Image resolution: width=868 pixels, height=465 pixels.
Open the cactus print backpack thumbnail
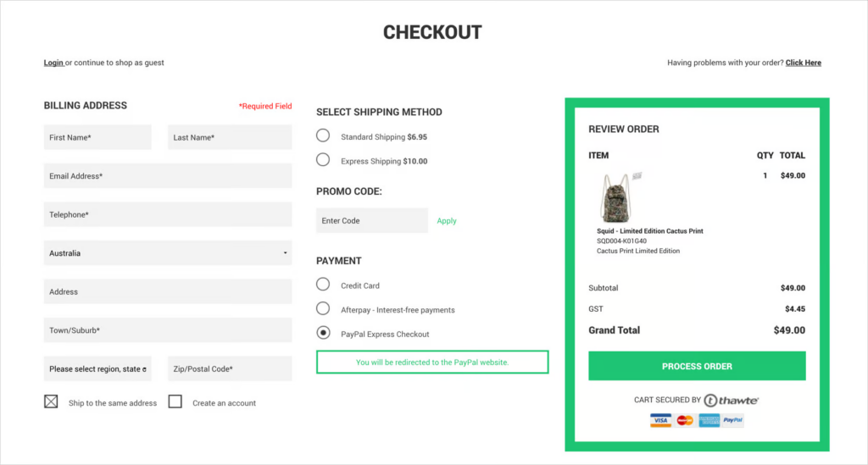click(616, 197)
